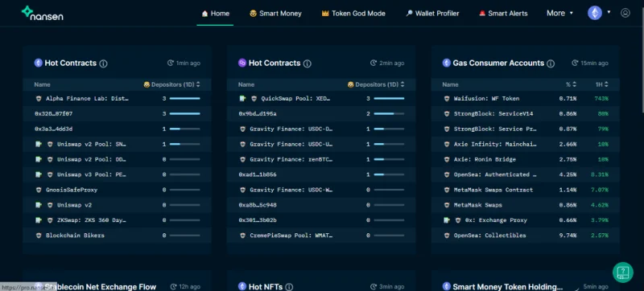Click contract icon beside QuickSwap Pool: XED…
The image size is (644, 291).
tap(242, 98)
